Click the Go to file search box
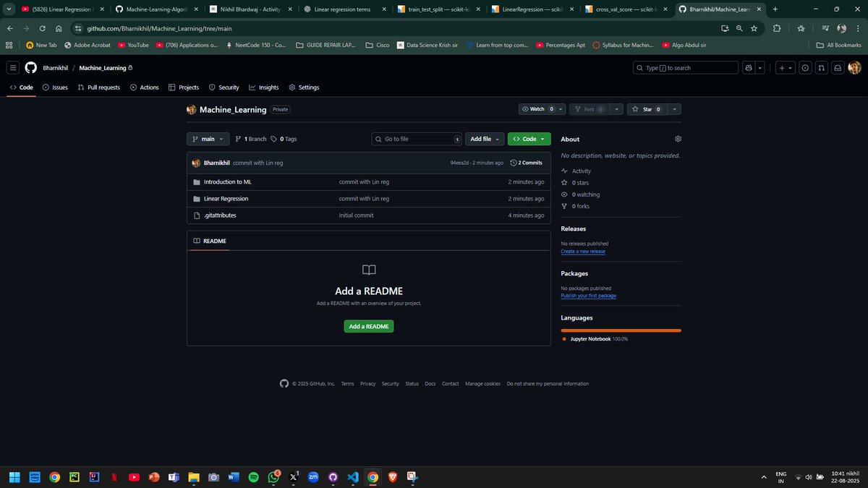This screenshot has height=488, width=868. 417,139
